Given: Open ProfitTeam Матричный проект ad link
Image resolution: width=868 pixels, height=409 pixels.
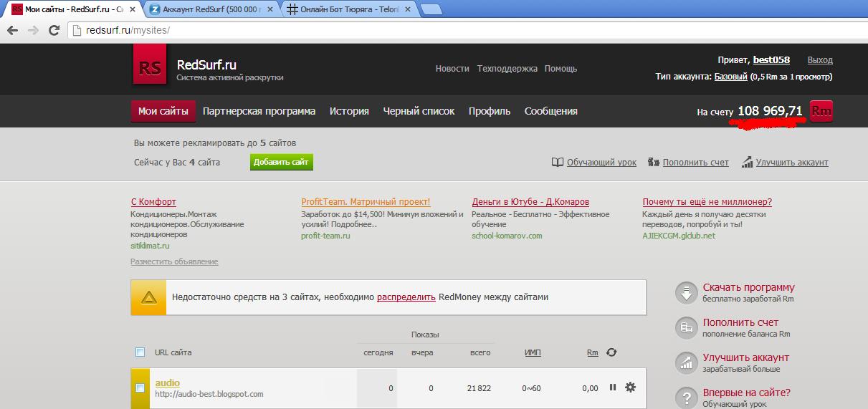Looking at the screenshot, I should click(366, 202).
